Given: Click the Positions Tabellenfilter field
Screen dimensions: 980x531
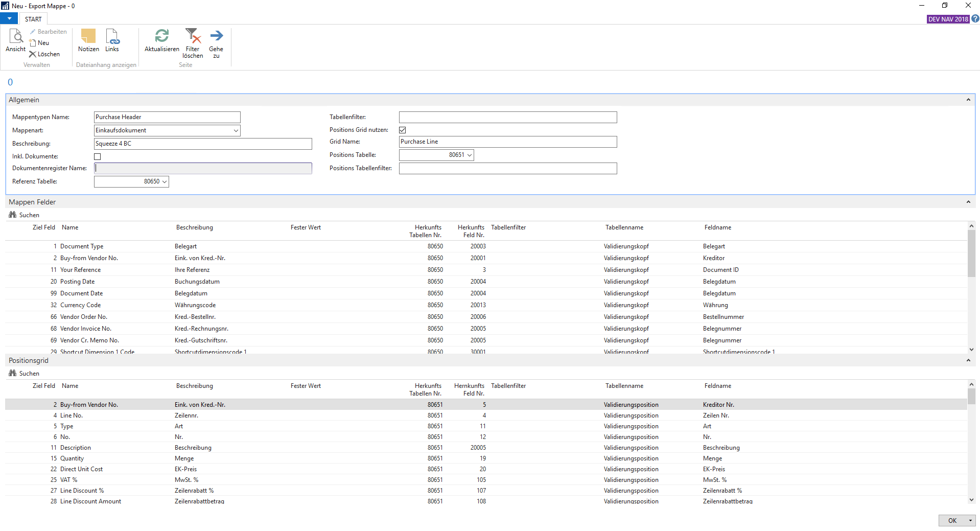Looking at the screenshot, I should [x=508, y=168].
